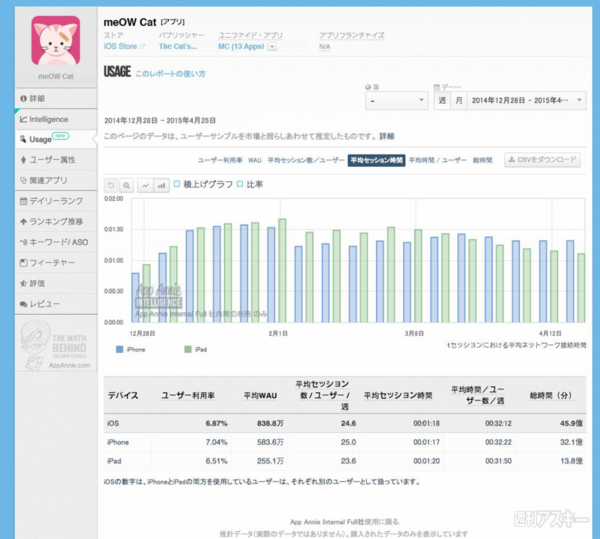Open デイリーランク in sidebar
This screenshot has height=539, width=600.
(x=56, y=201)
